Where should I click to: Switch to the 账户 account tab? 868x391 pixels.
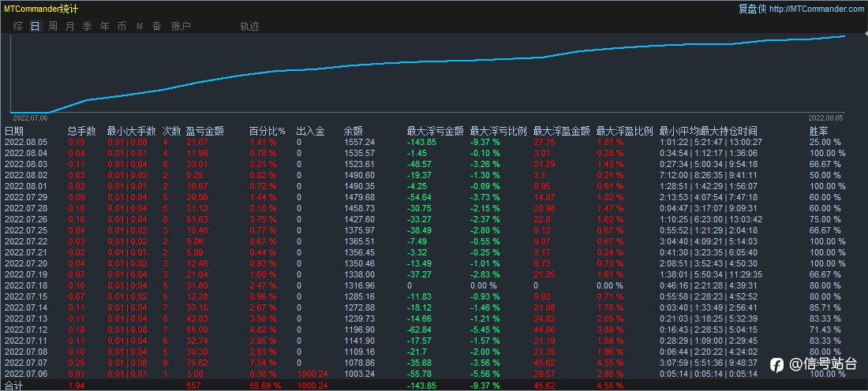[x=181, y=26]
